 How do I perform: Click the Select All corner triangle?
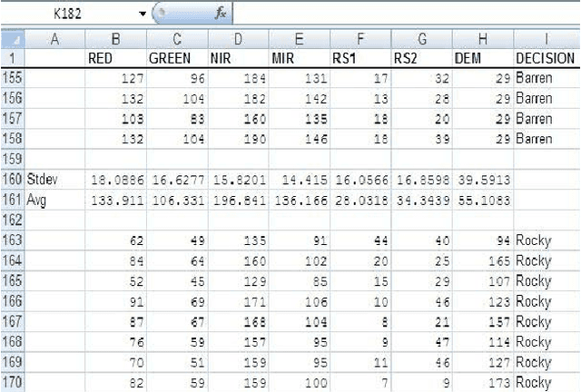coord(13,38)
